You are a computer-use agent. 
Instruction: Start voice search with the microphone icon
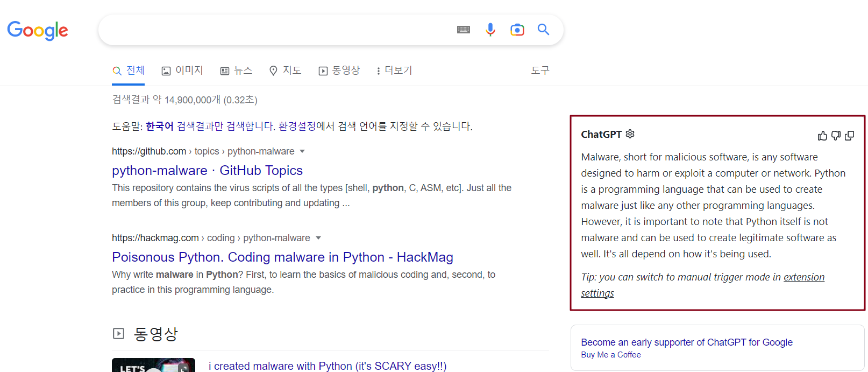pyautogui.click(x=490, y=30)
